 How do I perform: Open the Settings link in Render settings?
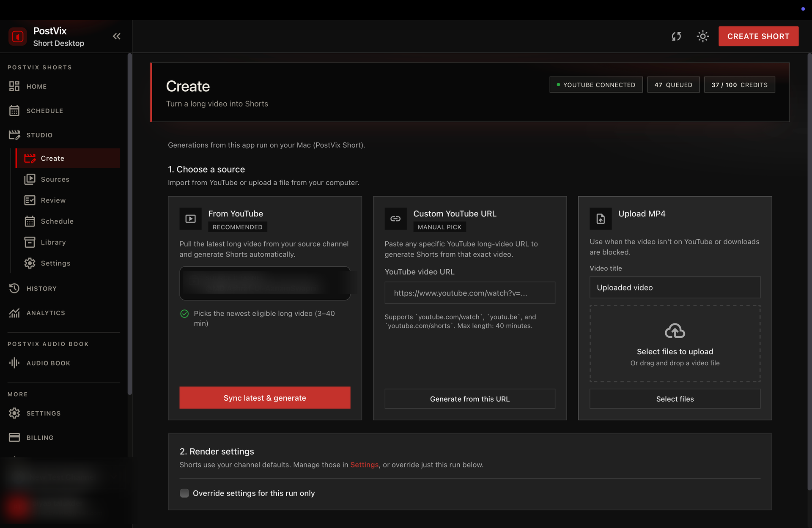[x=365, y=465]
